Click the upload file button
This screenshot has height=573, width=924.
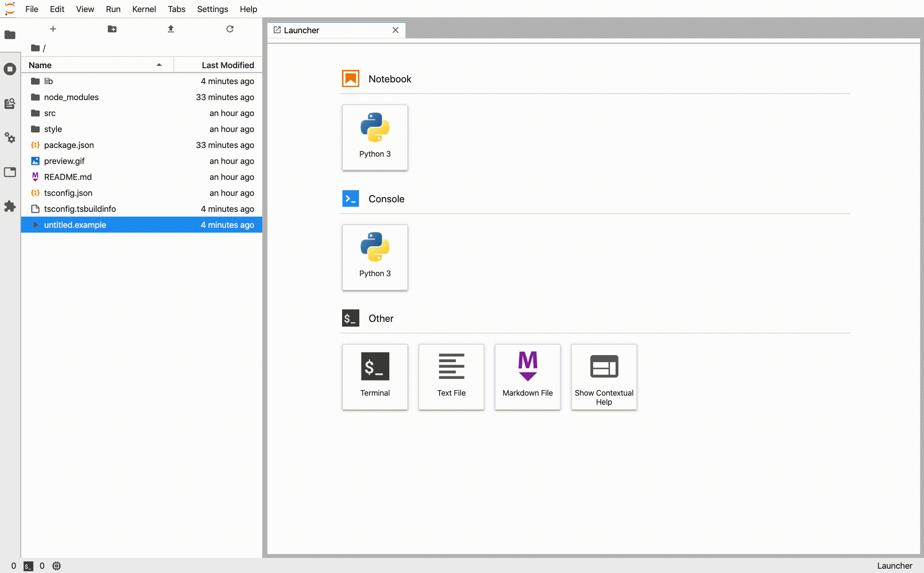click(171, 28)
